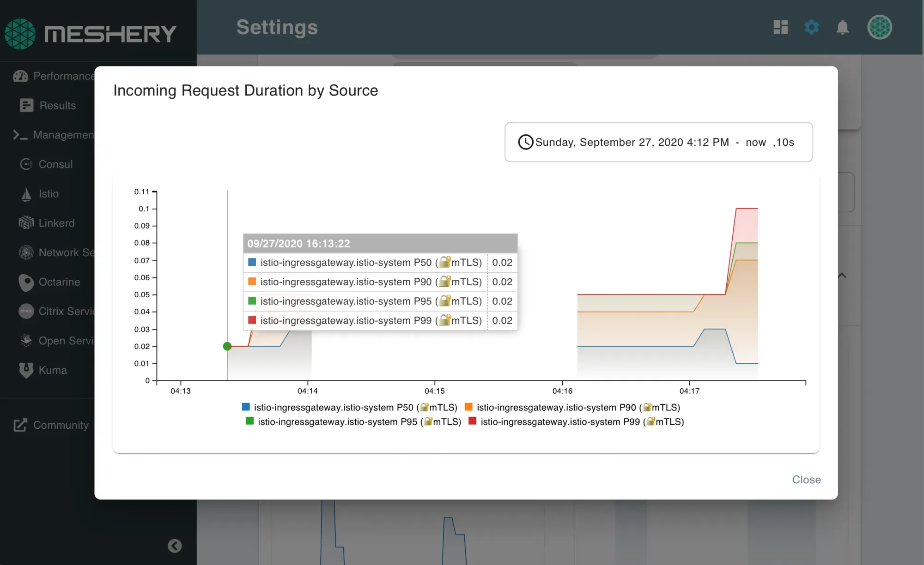Image resolution: width=924 pixels, height=565 pixels.
Task: Click the Citrix Service Mesh icon
Action: [x=26, y=311]
